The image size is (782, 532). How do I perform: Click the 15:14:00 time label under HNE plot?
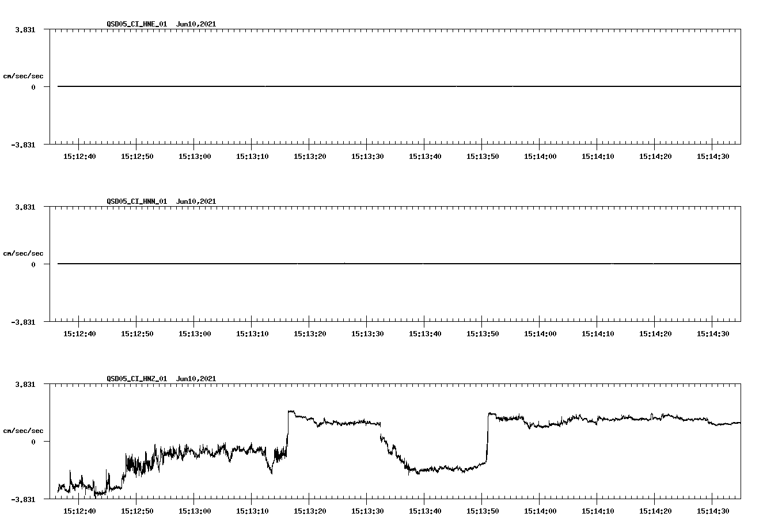coord(540,157)
